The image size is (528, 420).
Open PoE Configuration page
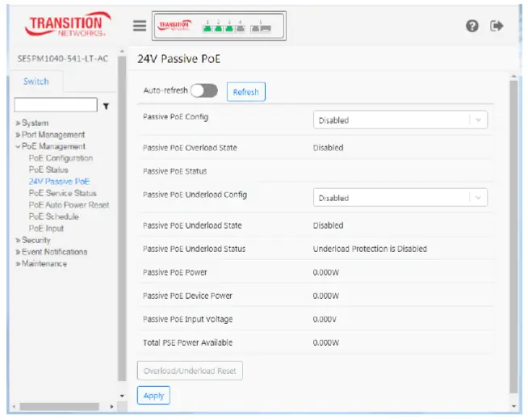(x=61, y=158)
